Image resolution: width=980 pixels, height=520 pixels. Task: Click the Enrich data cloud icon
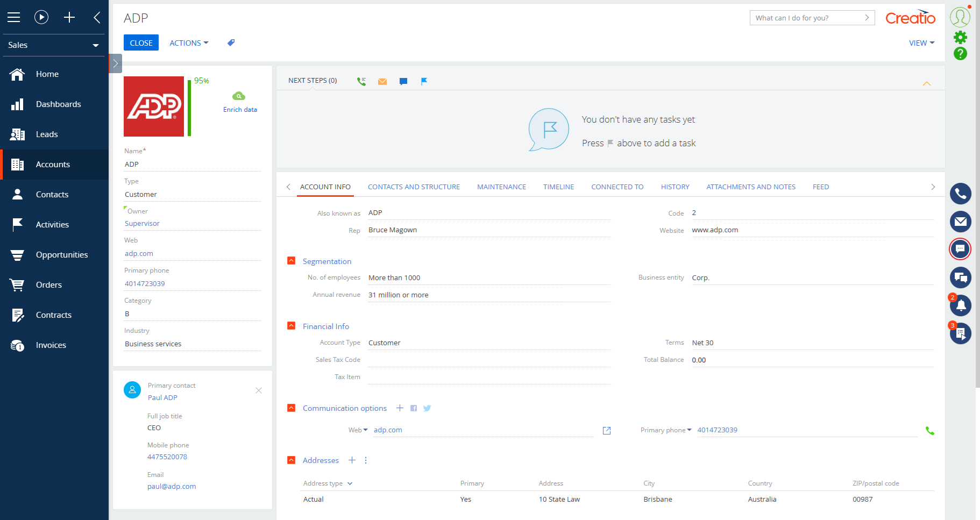[x=239, y=96]
